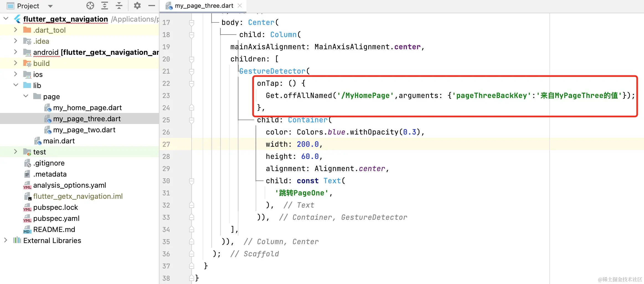
Task: Expand the External Libraries node
Action: [6, 240]
